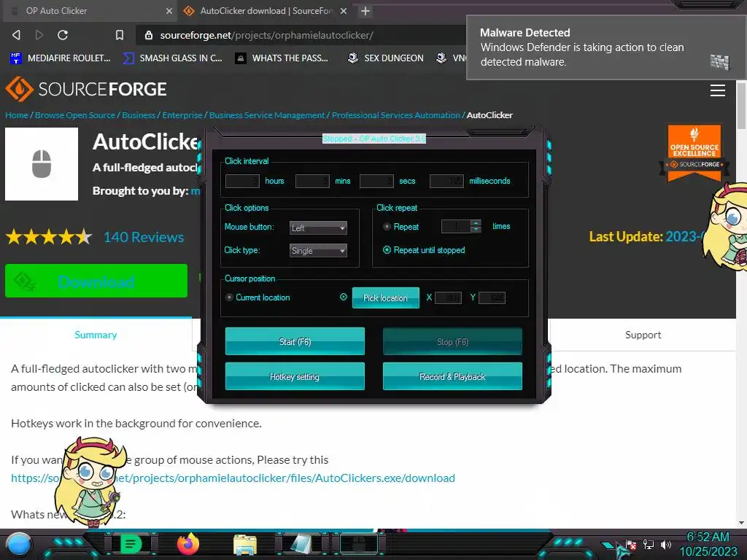This screenshot has height=560, width=747.
Task: Click the Malware Detected notification
Action: 606,47
